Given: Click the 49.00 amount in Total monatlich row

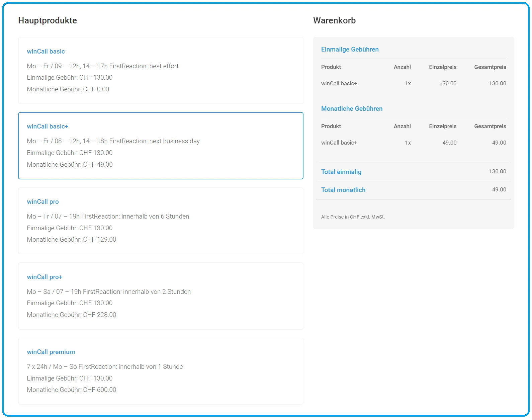Looking at the screenshot, I should point(499,190).
